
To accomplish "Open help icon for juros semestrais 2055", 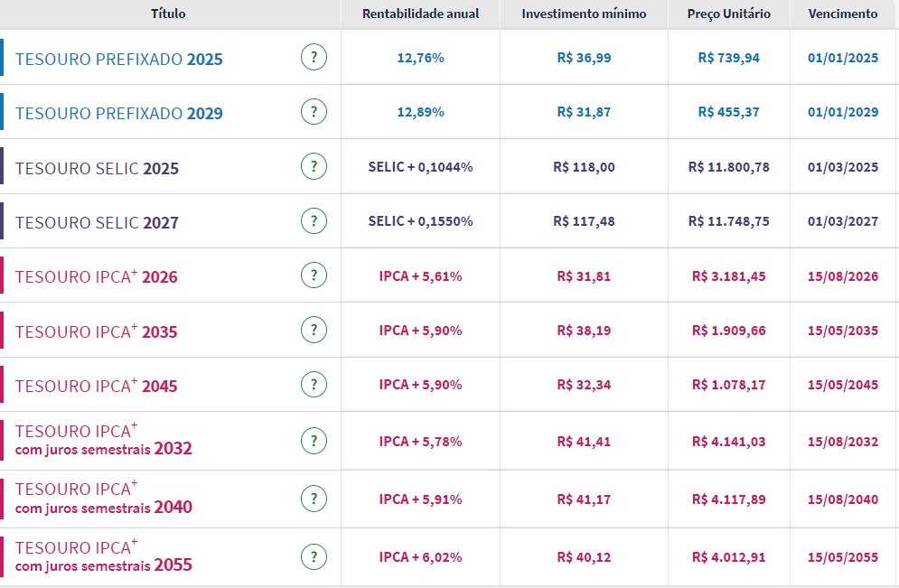I will click(314, 556).
